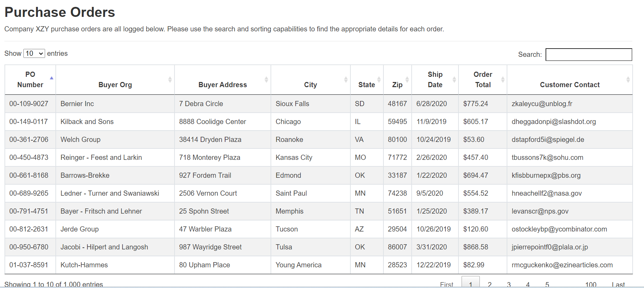Click the email zkaleycu@unblog.fr cell
The height and width of the screenshot is (288, 644).
(x=542, y=104)
